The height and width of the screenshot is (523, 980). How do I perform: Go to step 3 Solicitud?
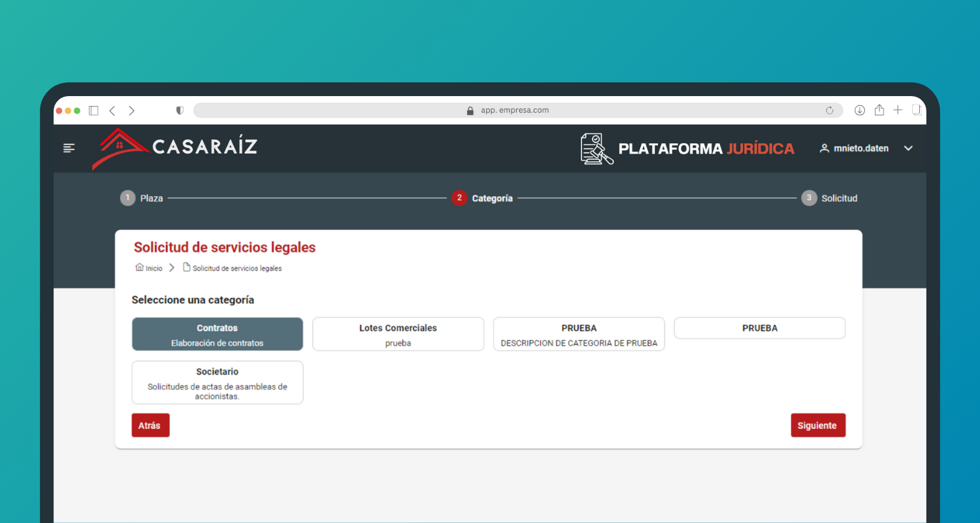809,198
